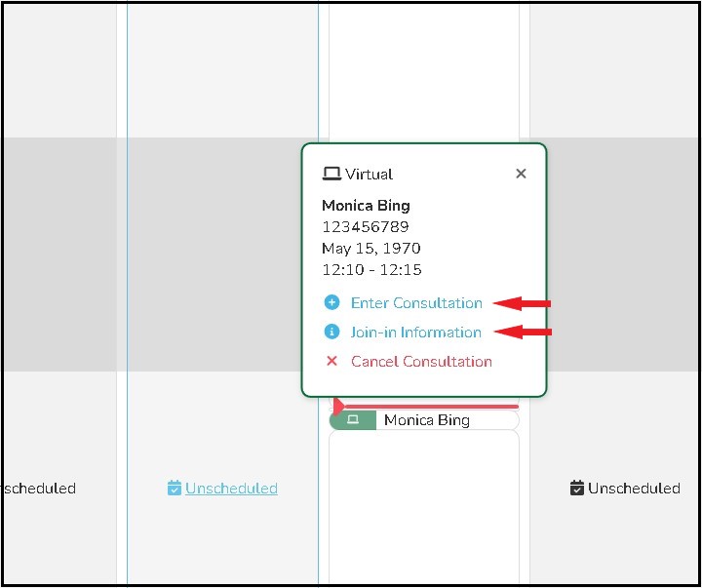Click the laptop icon beside Virtual
The width and height of the screenshot is (702, 588).
coord(331,175)
